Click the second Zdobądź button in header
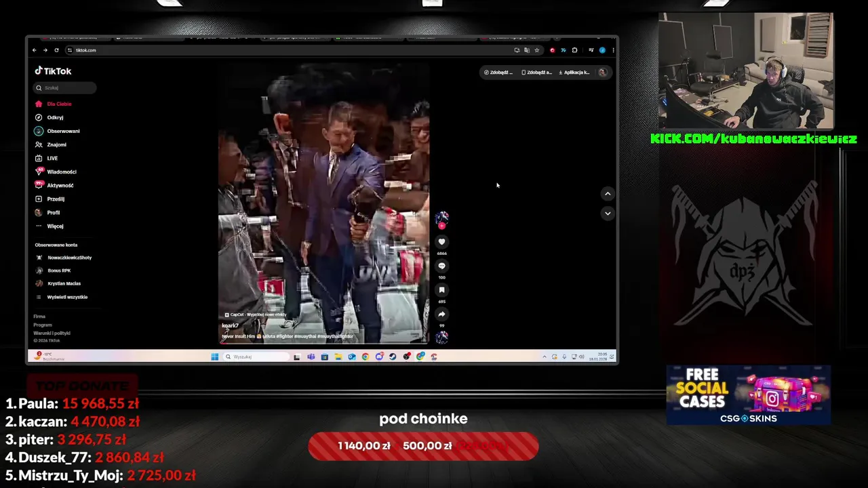The height and width of the screenshot is (488, 868). (537, 72)
